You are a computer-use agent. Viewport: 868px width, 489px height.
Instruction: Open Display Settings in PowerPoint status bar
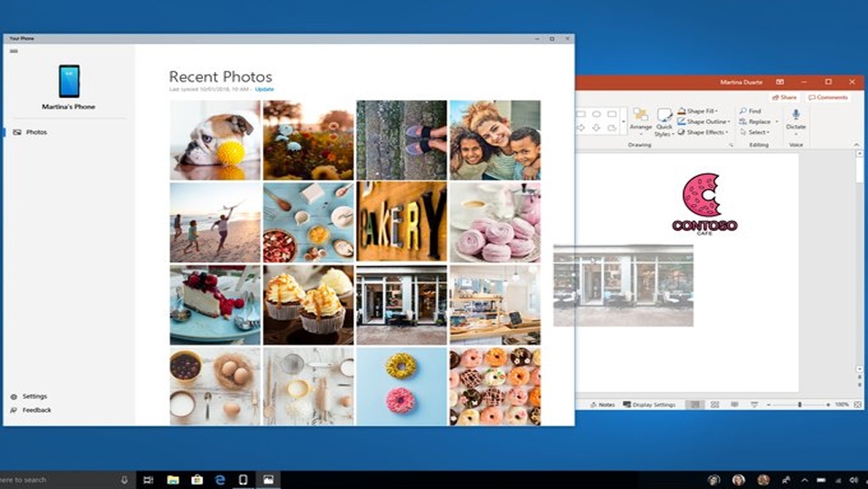click(x=649, y=405)
